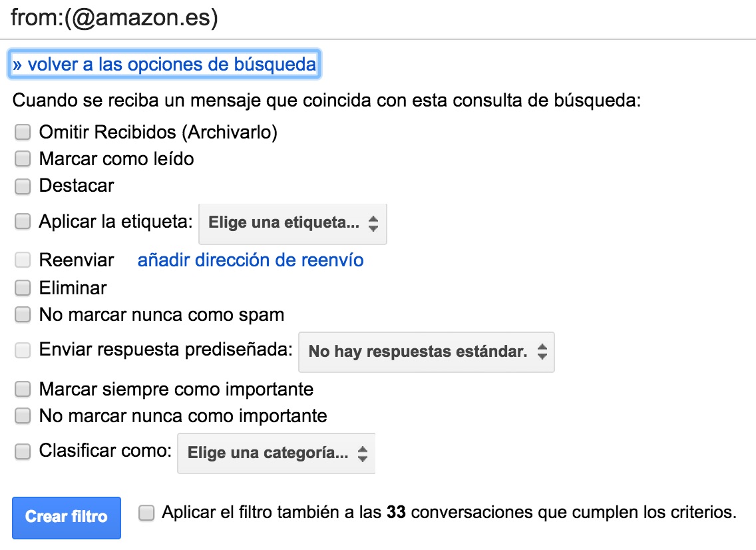Tick Marcar siempre como importante

coord(23,389)
